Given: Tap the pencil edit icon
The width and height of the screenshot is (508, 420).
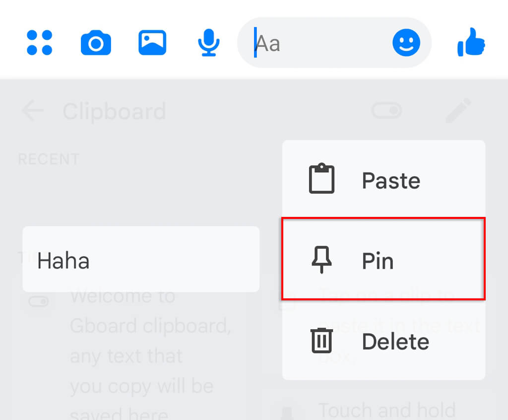Looking at the screenshot, I should [x=458, y=111].
